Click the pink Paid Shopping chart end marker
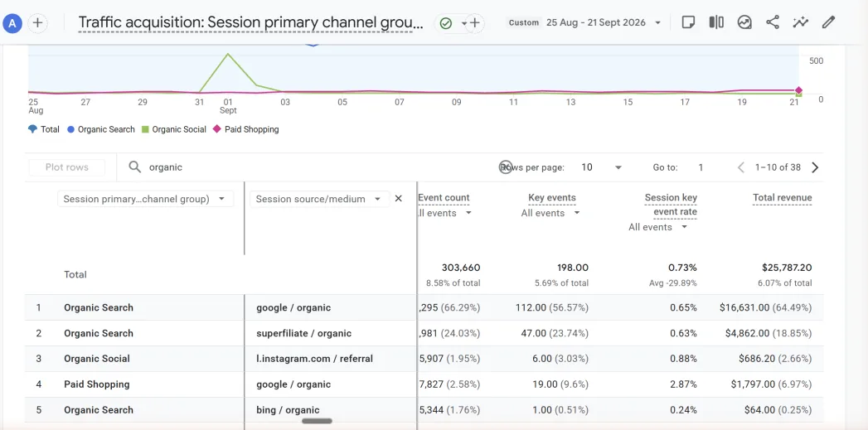The height and width of the screenshot is (430, 868). click(x=798, y=90)
